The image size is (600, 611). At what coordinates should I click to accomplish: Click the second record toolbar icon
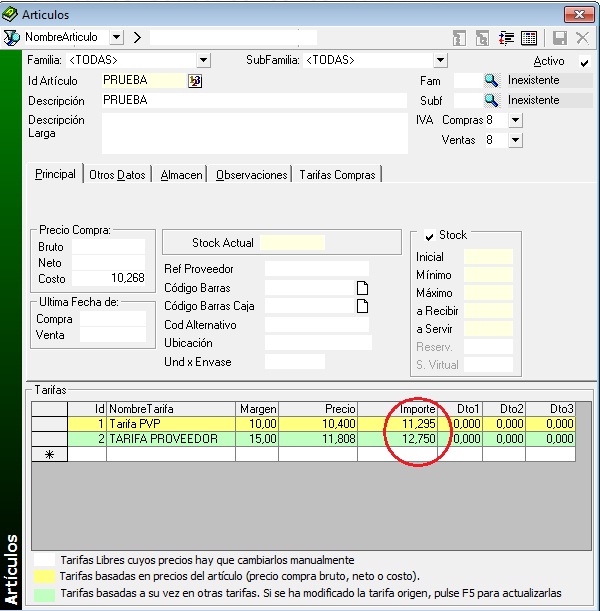pyautogui.click(x=482, y=38)
